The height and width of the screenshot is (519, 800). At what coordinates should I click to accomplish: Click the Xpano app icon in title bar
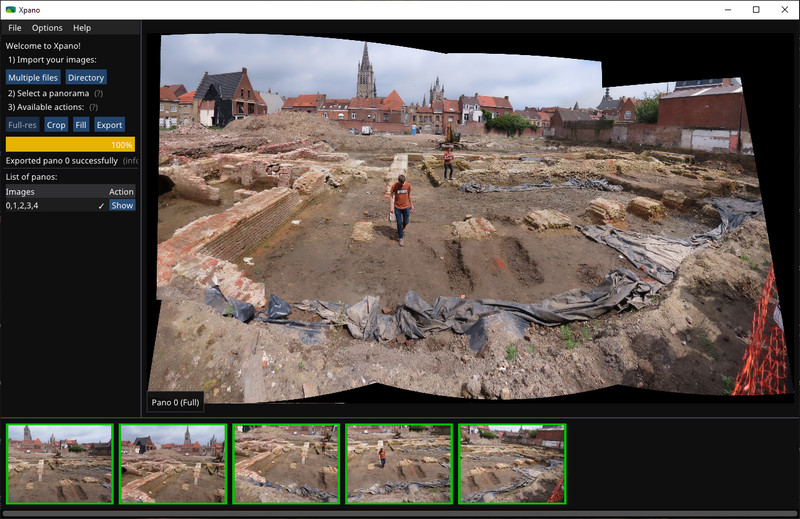10,10
